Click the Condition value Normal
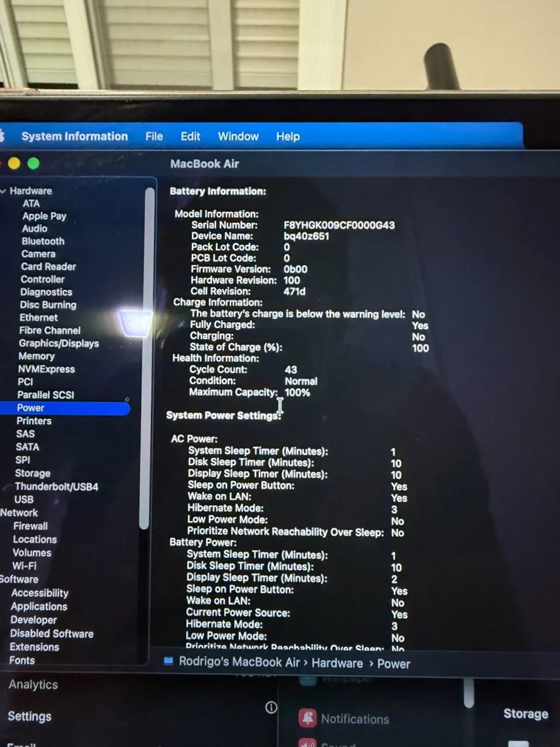 point(301,381)
